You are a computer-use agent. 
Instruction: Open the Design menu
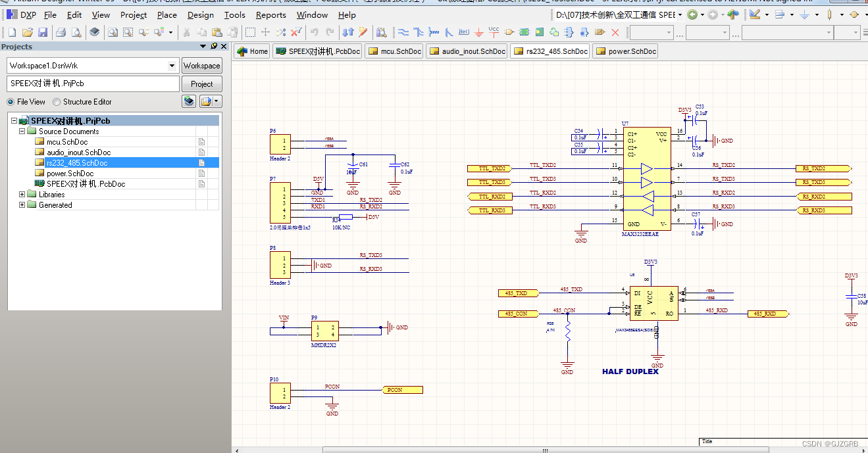click(x=200, y=14)
